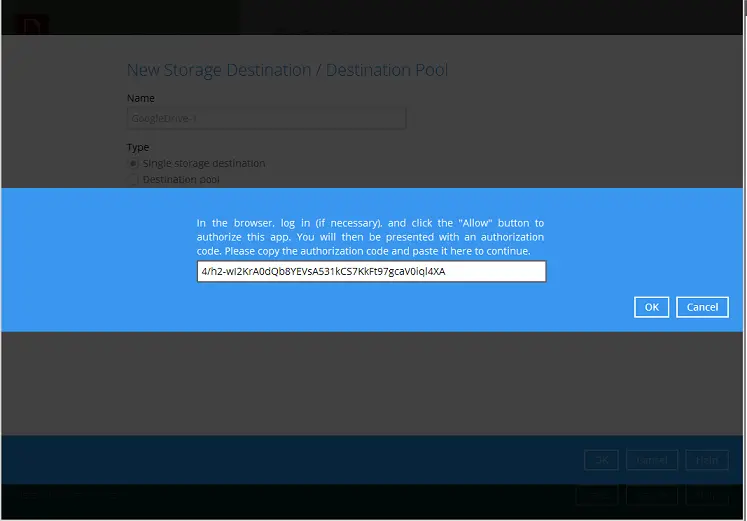
Task: Choose the Destination pool radio button
Action: pyautogui.click(x=133, y=180)
